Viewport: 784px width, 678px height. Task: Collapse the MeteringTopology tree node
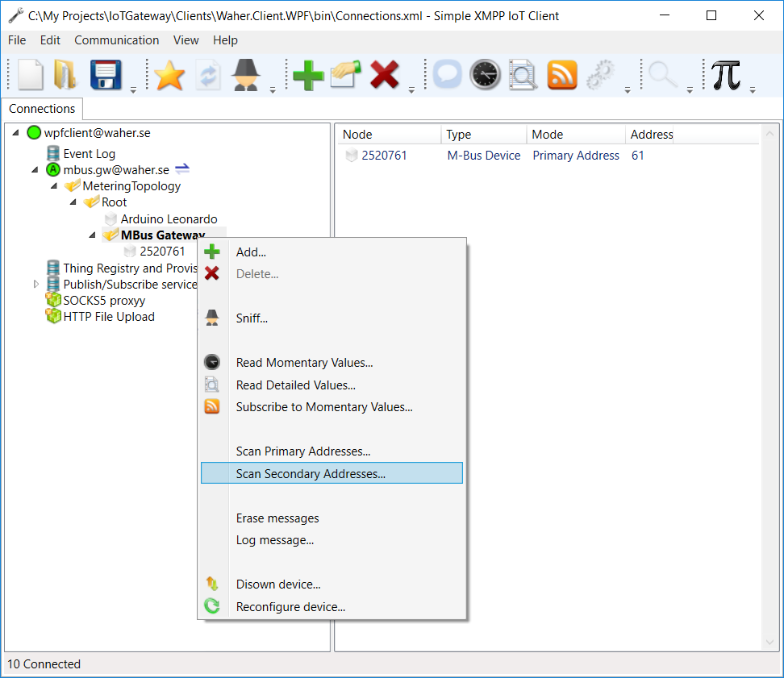coord(54,186)
